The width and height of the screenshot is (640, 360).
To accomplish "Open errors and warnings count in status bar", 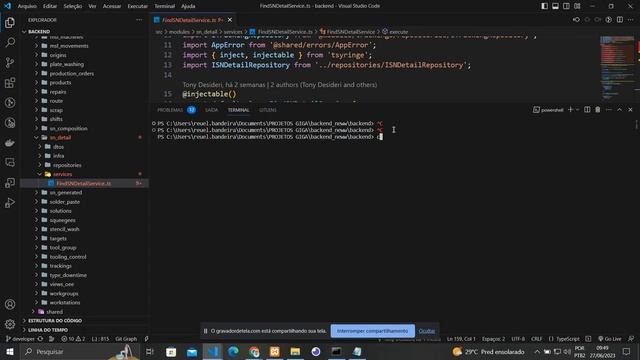I will (x=73, y=339).
